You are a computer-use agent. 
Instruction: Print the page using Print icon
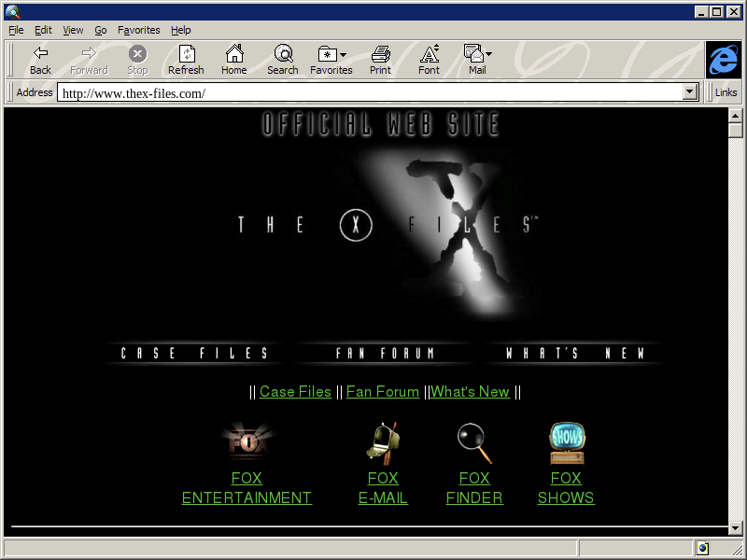coord(380,54)
